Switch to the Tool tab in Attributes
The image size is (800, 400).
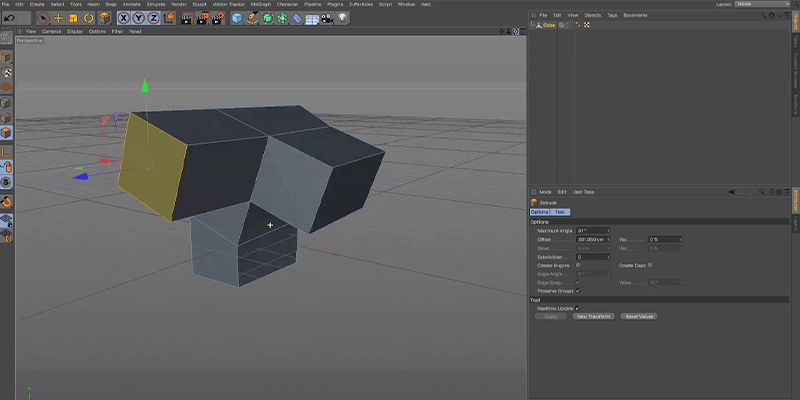(x=560, y=212)
